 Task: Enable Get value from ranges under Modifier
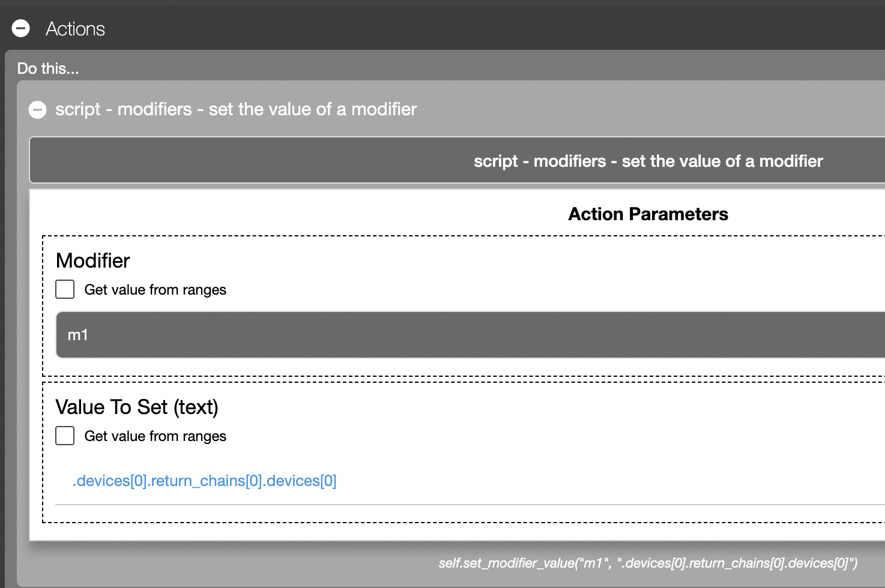point(65,289)
